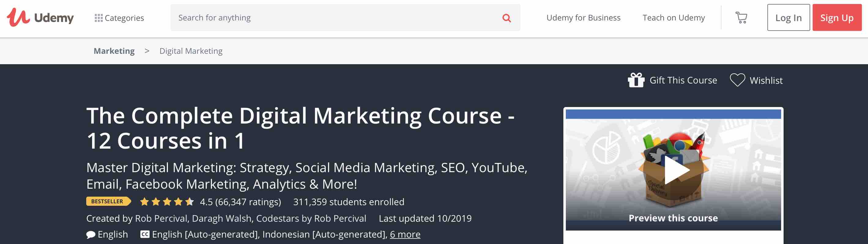Select Gift This Course text

(x=683, y=80)
